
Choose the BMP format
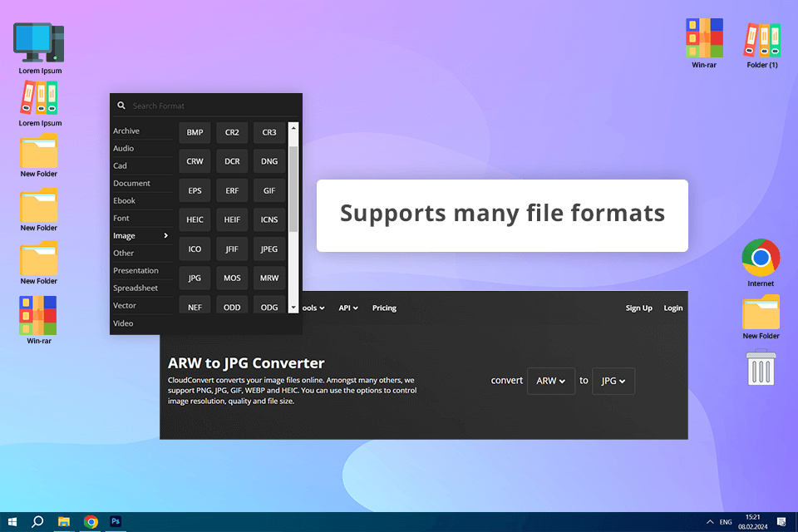tap(195, 132)
